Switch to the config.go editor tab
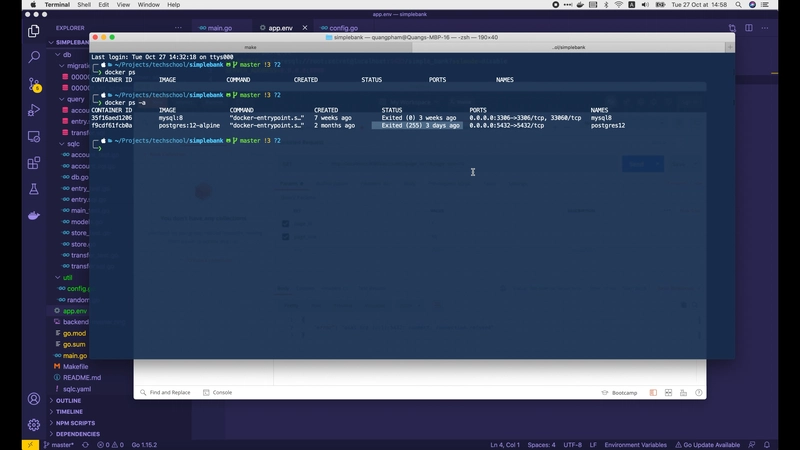This screenshot has height=450, width=800. (343, 28)
